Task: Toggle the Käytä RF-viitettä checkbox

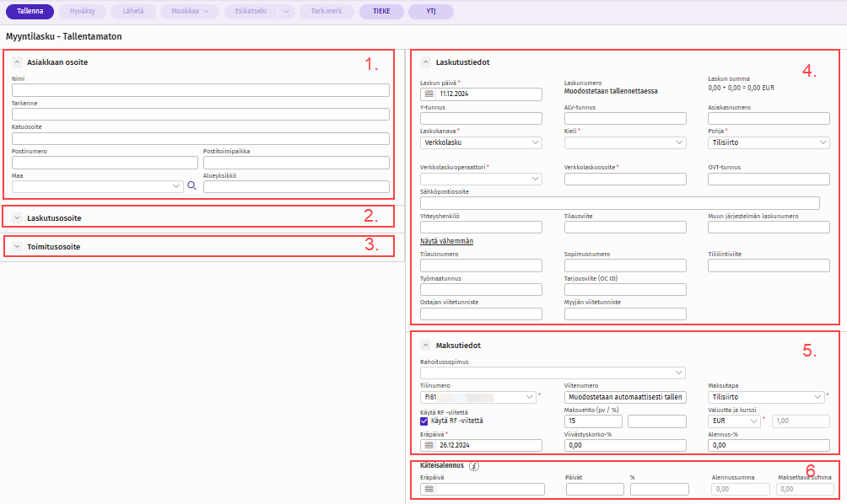Action: pos(424,421)
